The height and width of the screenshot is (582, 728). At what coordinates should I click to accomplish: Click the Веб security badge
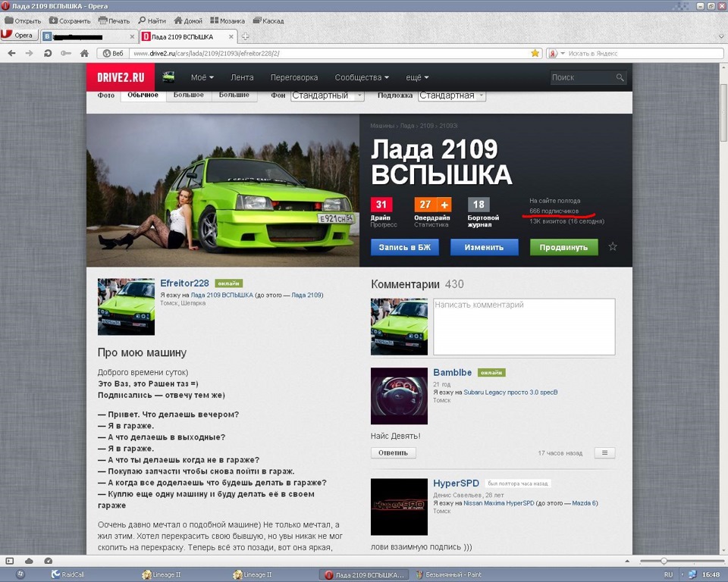tap(113, 53)
